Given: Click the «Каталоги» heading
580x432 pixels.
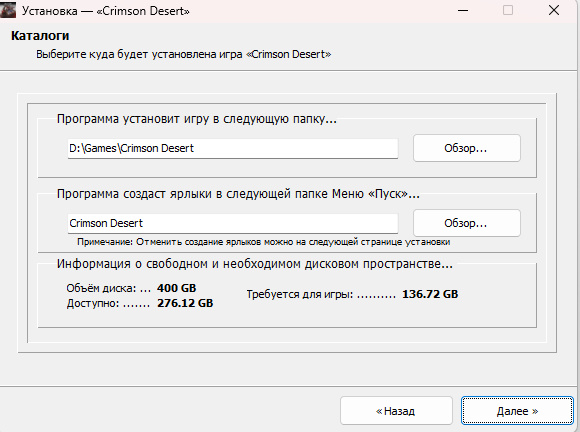Looking at the screenshot, I should click(x=40, y=36).
